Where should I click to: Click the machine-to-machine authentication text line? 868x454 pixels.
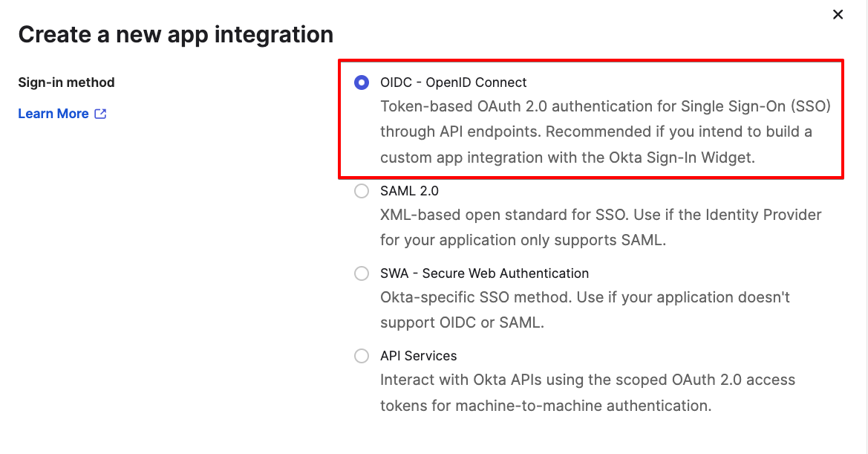545,406
